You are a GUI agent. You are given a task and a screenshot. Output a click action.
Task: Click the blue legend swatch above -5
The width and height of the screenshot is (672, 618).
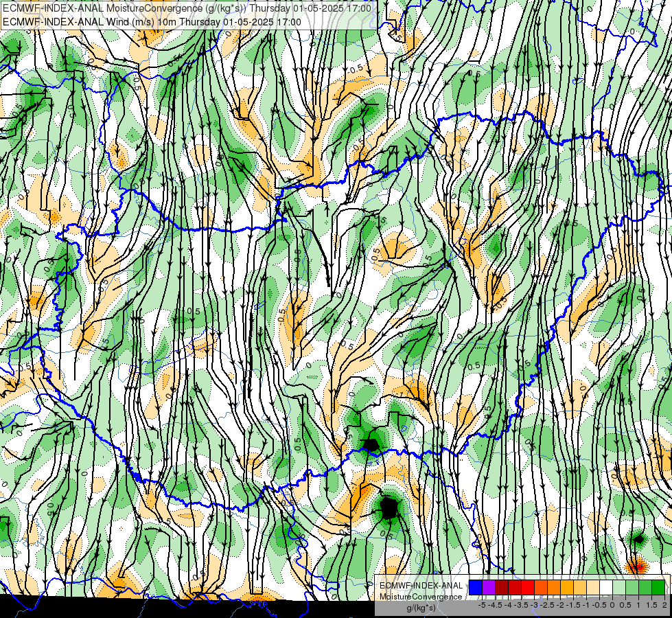[476, 588]
